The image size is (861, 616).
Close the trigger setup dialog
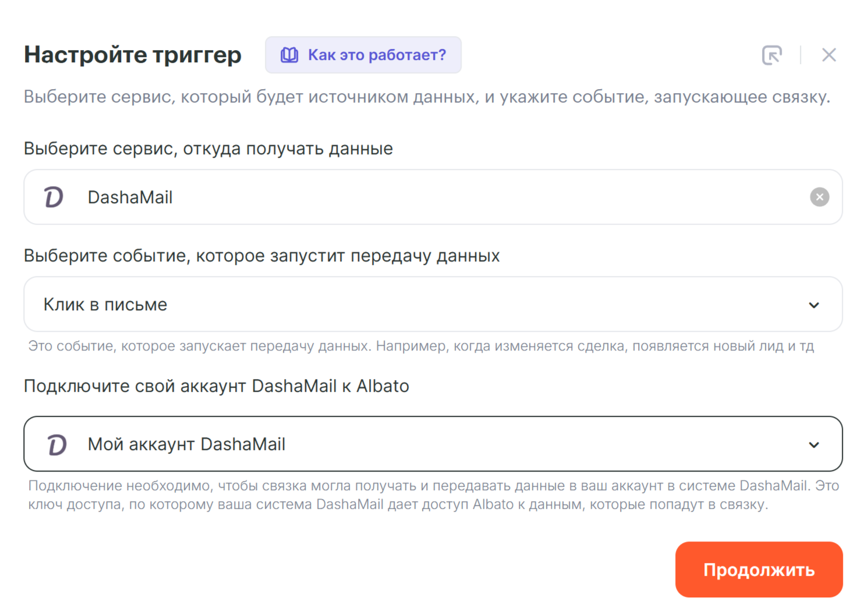click(x=828, y=55)
